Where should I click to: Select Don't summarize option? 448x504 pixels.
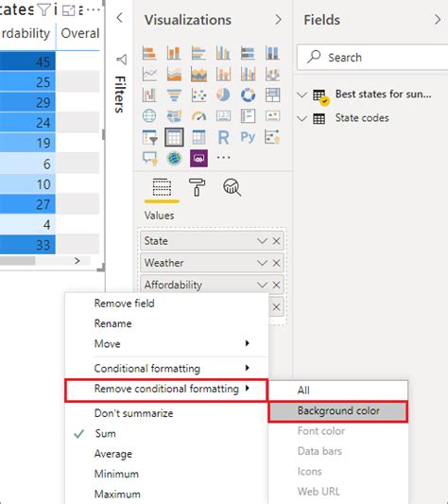[166, 413]
